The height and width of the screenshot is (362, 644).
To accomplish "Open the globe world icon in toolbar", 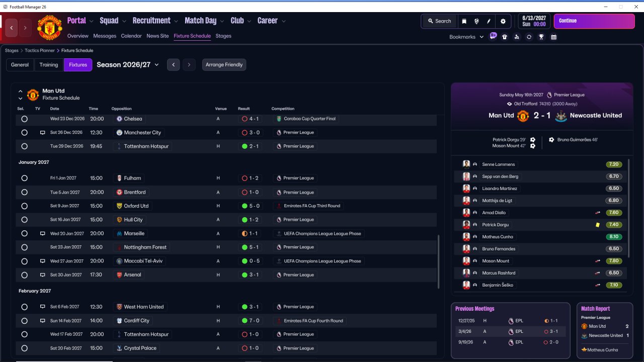I will pos(476,21).
